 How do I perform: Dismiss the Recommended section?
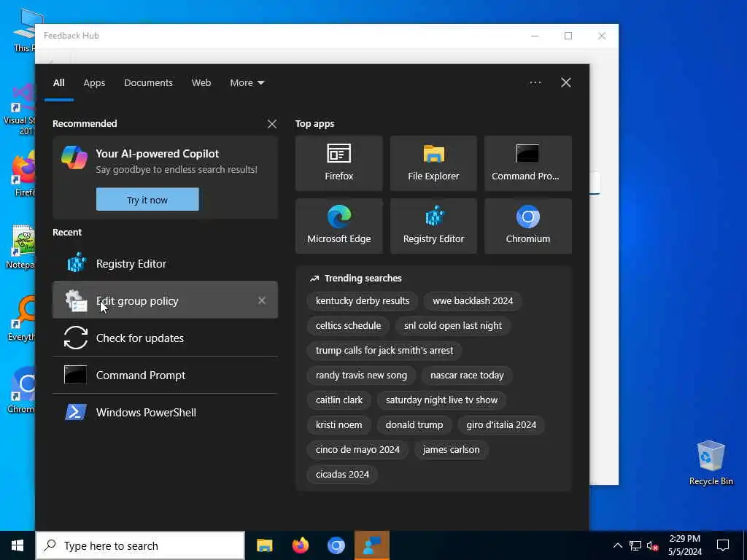tap(272, 124)
